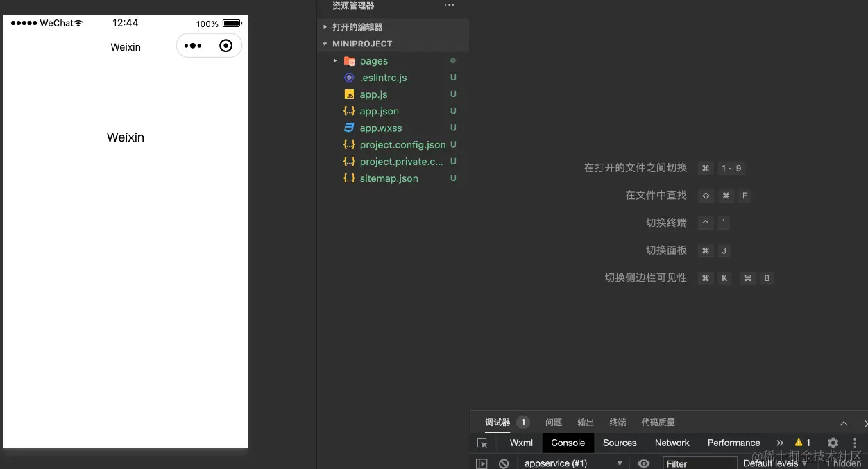Open the Performance devtools tab
The width and height of the screenshot is (868, 469).
tap(734, 443)
